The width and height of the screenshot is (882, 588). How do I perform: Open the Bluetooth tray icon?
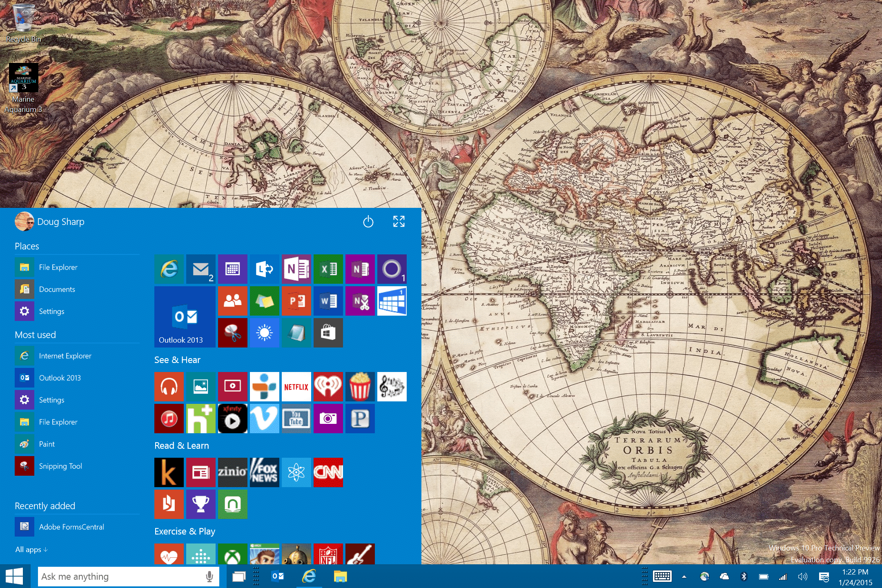pos(744,577)
